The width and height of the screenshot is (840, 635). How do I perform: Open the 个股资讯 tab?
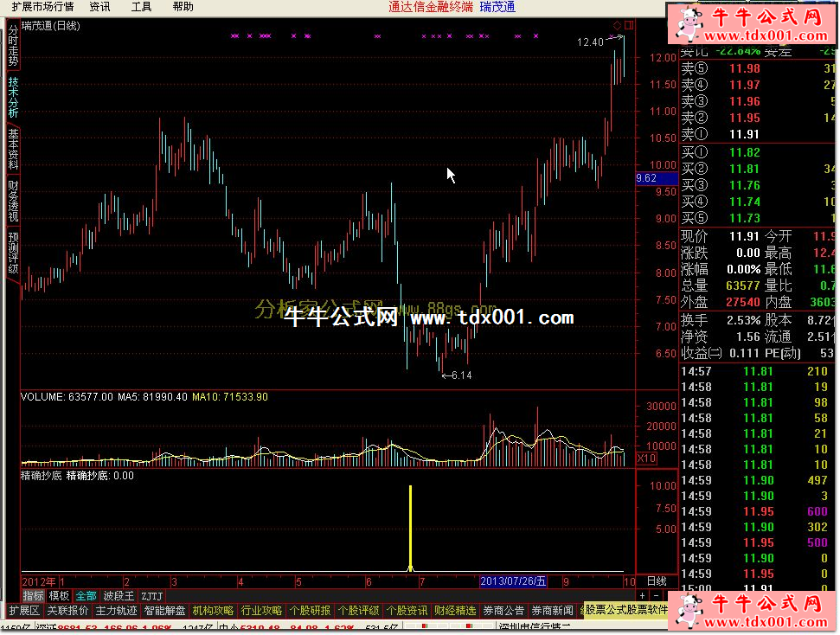click(407, 611)
